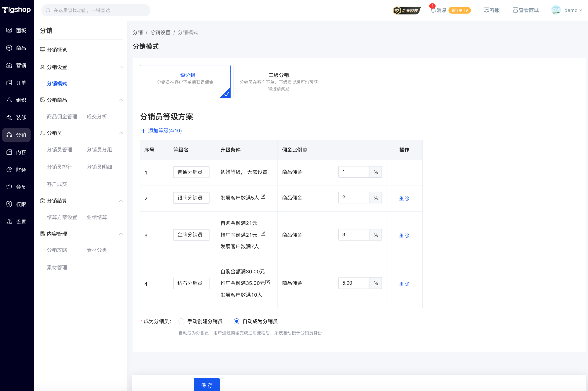Viewport: 588px width, 391px height.
Task: Select manual distributor creation radio
Action: [181, 321]
